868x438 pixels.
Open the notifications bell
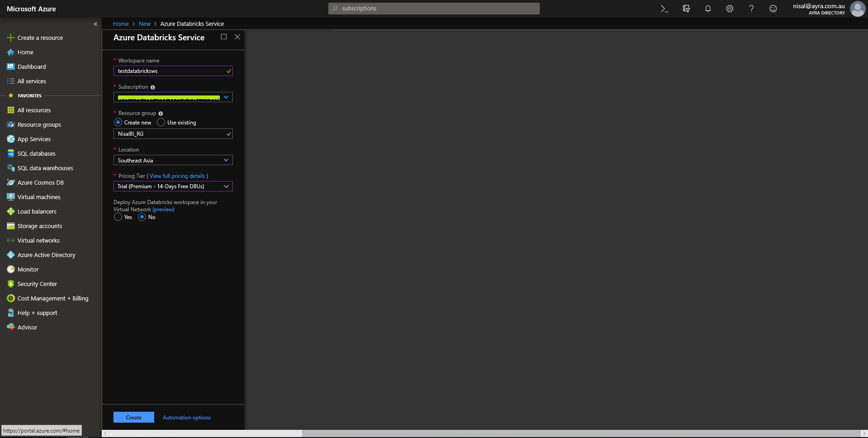(x=708, y=9)
